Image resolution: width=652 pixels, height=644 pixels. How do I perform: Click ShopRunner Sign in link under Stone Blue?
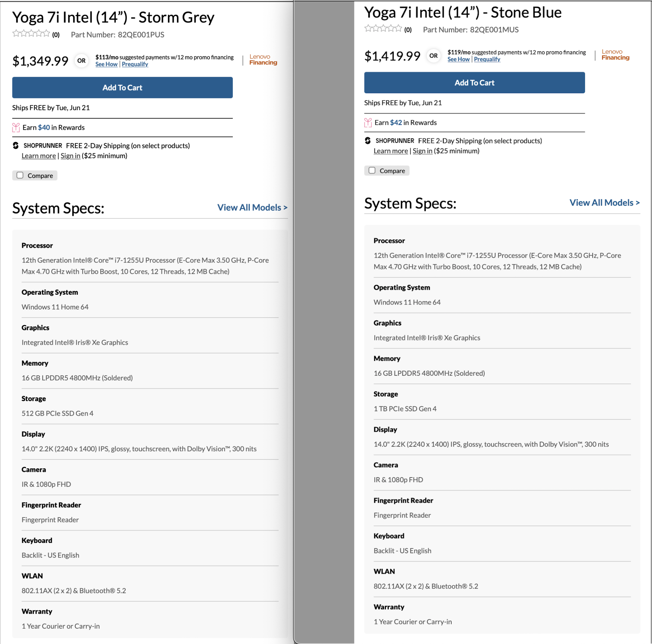[x=422, y=151]
